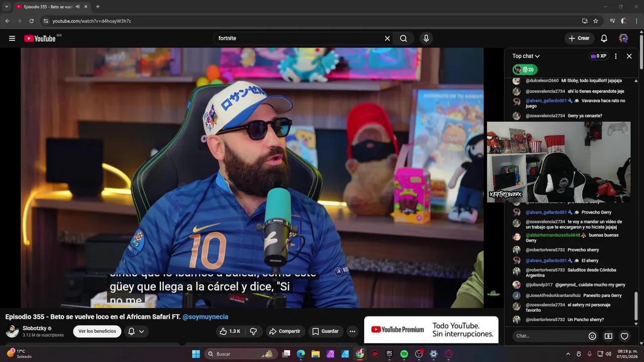Open Spotify from the taskbar

tap(404, 354)
